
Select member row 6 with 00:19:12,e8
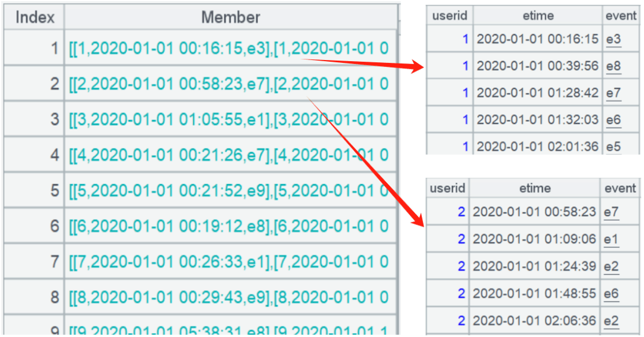[230, 226]
